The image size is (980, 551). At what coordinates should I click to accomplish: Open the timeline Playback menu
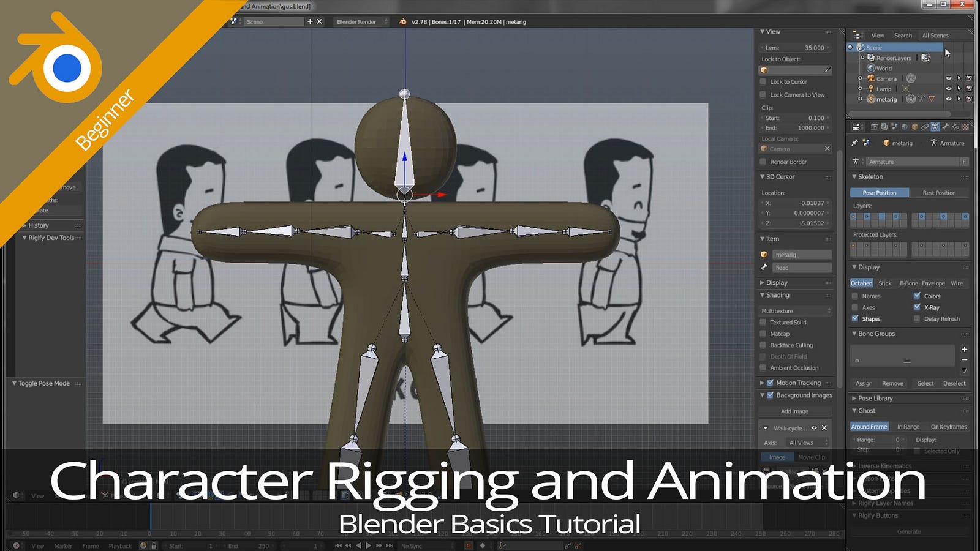click(120, 545)
